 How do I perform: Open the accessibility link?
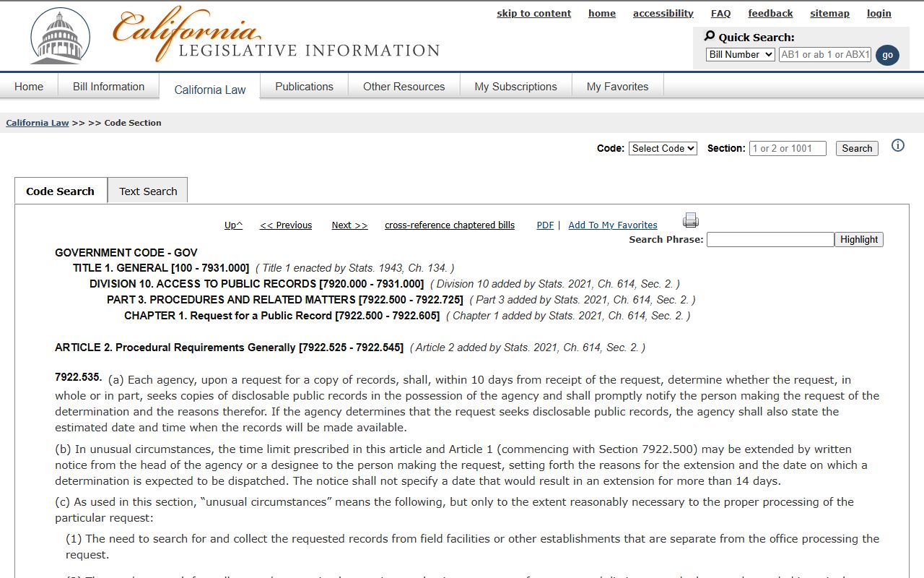click(x=663, y=13)
